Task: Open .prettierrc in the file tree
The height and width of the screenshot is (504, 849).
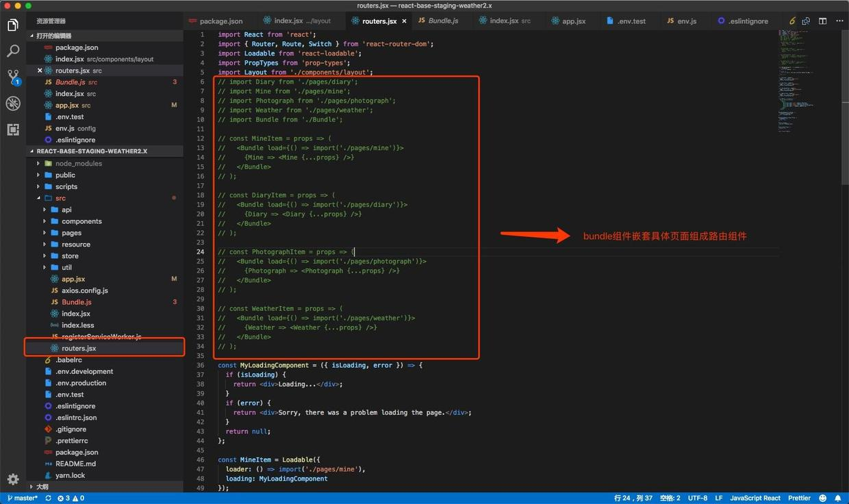Action: [105, 441]
